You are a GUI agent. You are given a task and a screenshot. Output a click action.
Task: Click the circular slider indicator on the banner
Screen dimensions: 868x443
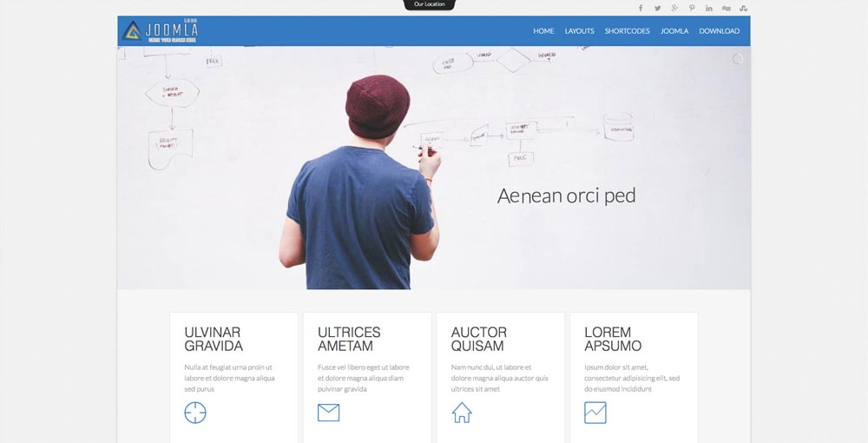[x=737, y=59]
